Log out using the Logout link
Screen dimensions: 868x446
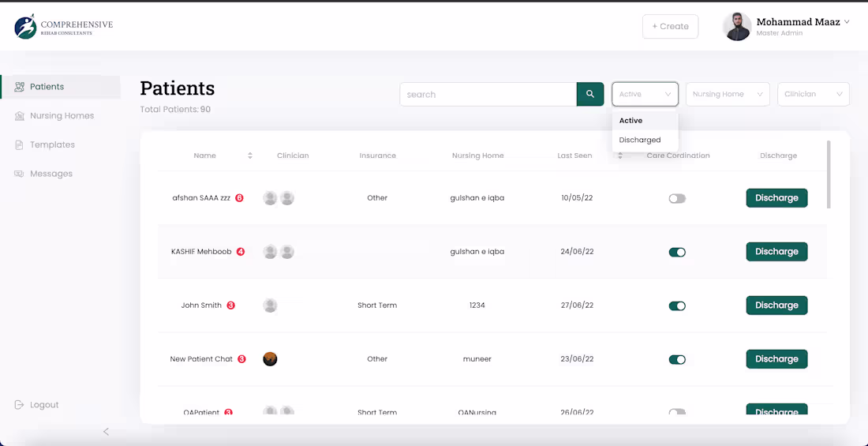[44, 405]
